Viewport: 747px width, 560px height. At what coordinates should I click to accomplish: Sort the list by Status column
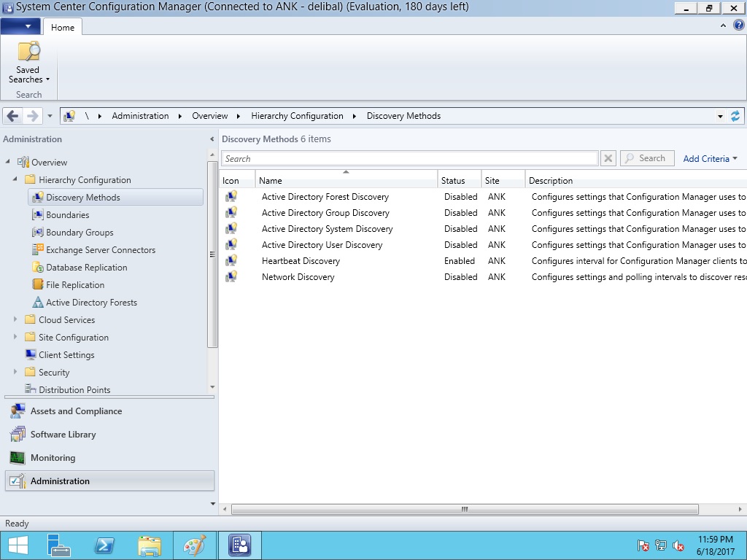click(x=459, y=180)
